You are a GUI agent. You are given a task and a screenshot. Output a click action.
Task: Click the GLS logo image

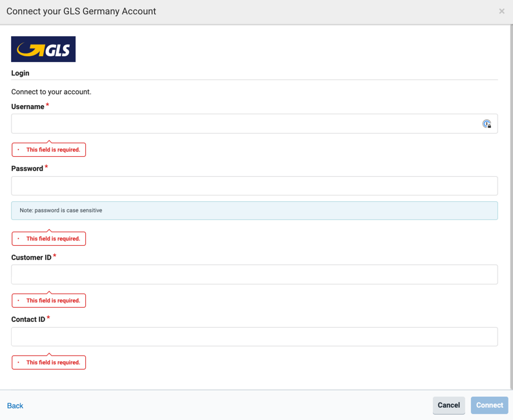coord(43,49)
